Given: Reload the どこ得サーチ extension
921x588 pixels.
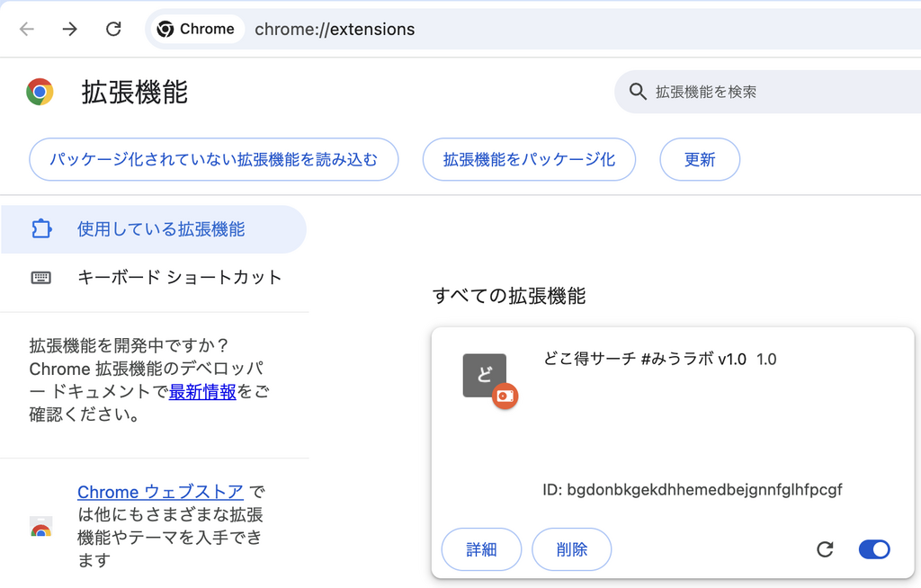Looking at the screenshot, I should tap(825, 549).
